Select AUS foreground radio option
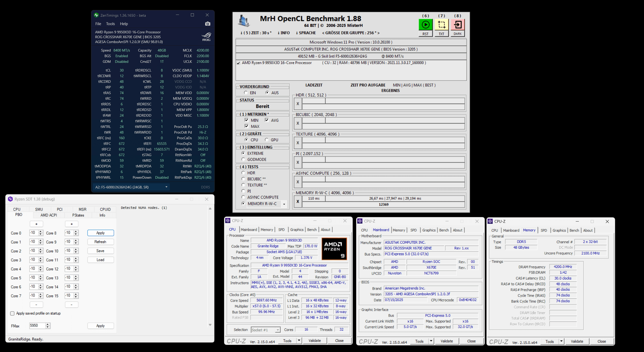This screenshot has height=352, width=644. click(x=267, y=93)
